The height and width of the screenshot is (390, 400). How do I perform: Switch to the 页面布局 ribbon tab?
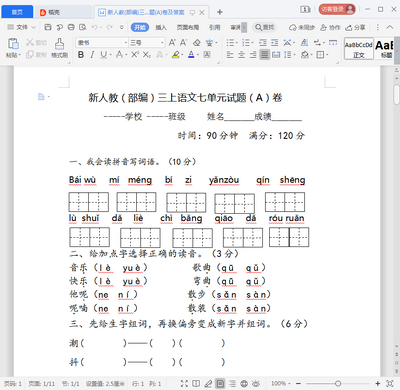(x=188, y=27)
